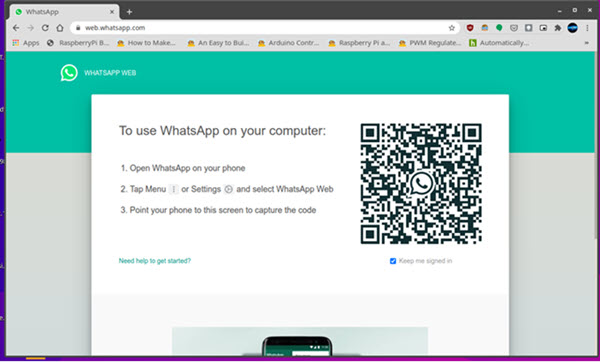This screenshot has height=362, width=600.
Task: Open the RaspberryPi B... bookmark
Action: point(78,43)
